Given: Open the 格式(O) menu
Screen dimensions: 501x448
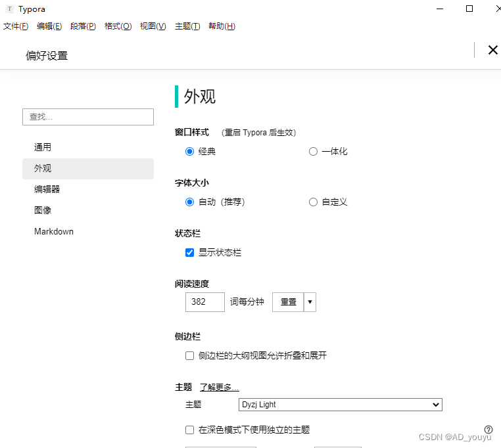Looking at the screenshot, I should (118, 26).
